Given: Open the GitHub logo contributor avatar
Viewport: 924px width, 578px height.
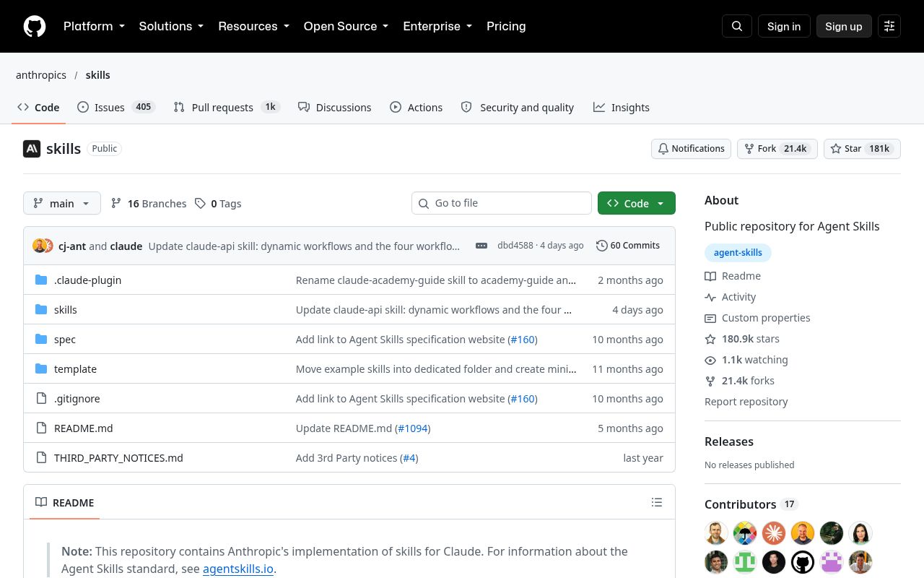Looking at the screenshot, I should tap(803, 562).
